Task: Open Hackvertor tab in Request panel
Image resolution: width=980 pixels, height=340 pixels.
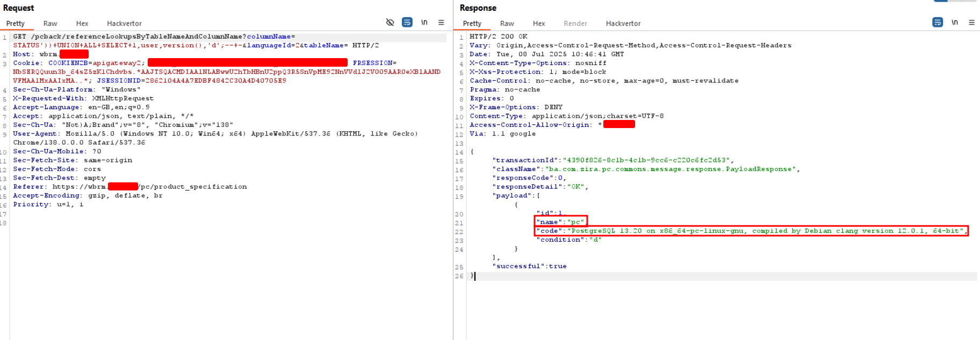Action: tap(124, 24)
